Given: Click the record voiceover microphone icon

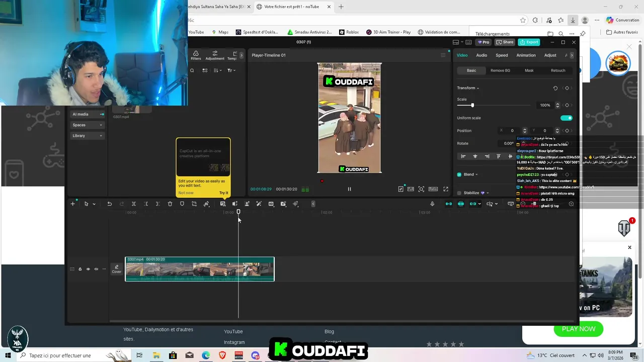Looking at the screenshot, I should pos(432,204).
